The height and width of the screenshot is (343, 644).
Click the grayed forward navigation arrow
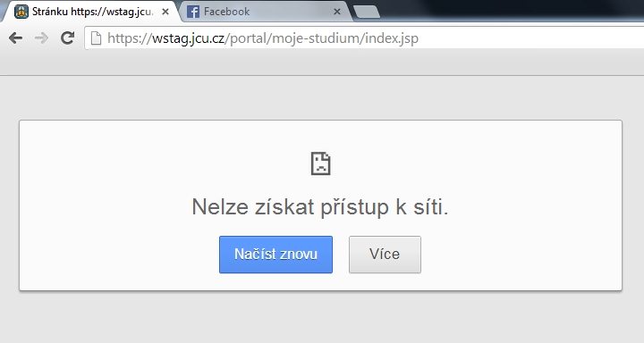(x=41, y=38)
